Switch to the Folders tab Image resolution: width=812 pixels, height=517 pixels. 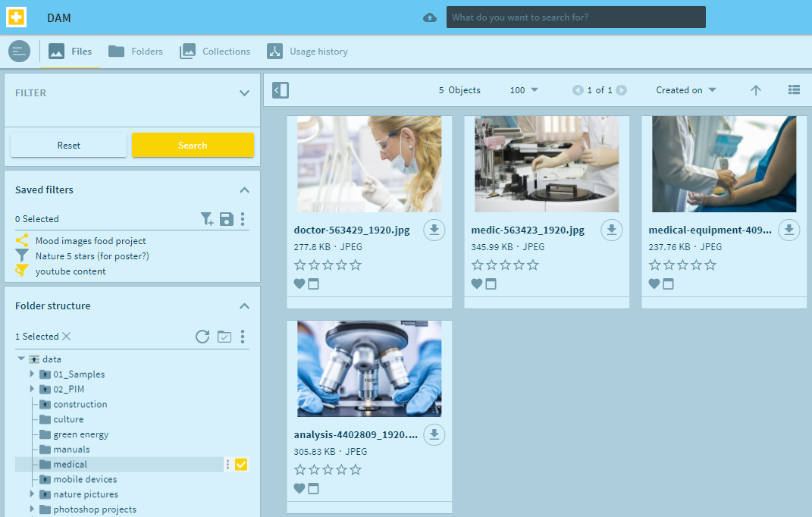(135, 52)
